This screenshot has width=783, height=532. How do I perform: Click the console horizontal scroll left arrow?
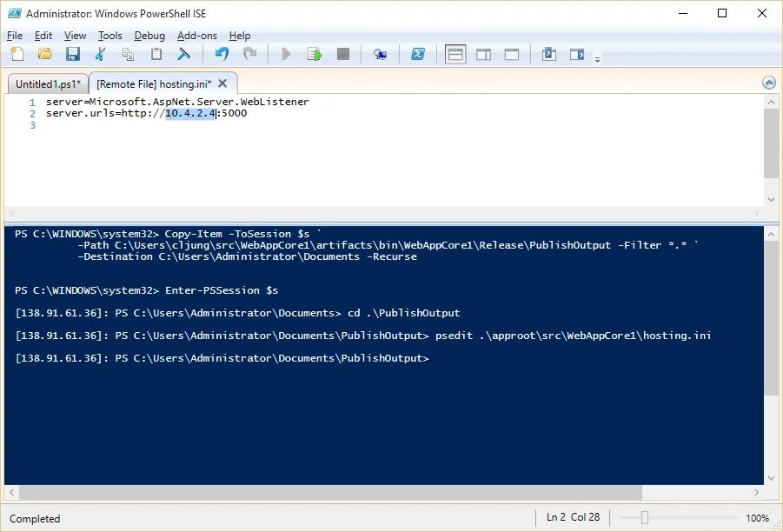coord(11,493)
